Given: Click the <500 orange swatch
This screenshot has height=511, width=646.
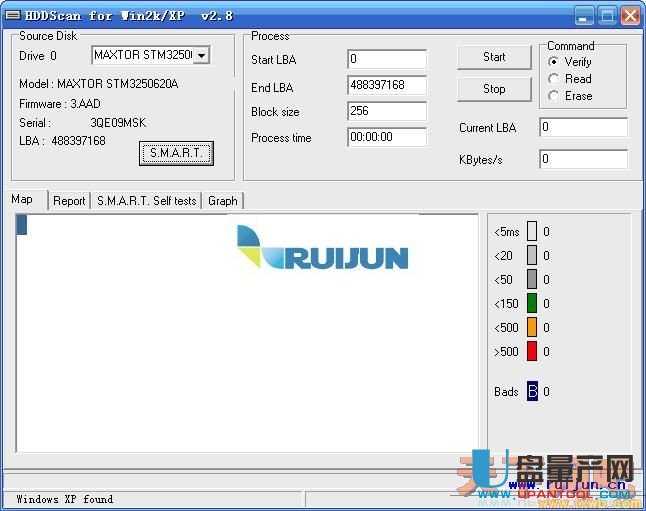Looking at the screenshot, I should (532, 327).
